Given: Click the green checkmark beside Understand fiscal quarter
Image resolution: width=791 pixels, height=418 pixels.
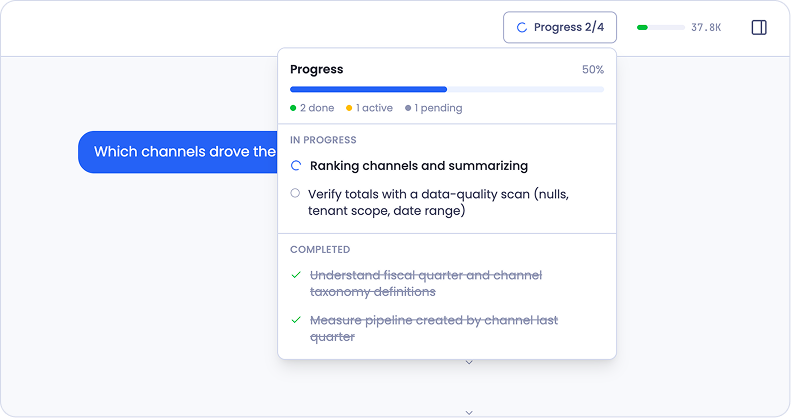Looking at the screenshot, I should (296, 275).
